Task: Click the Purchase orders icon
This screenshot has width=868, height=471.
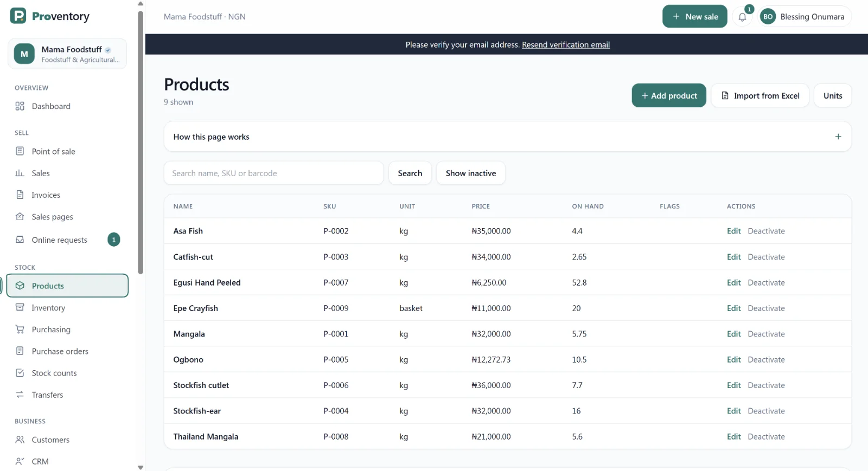Action: click(20, 351)
